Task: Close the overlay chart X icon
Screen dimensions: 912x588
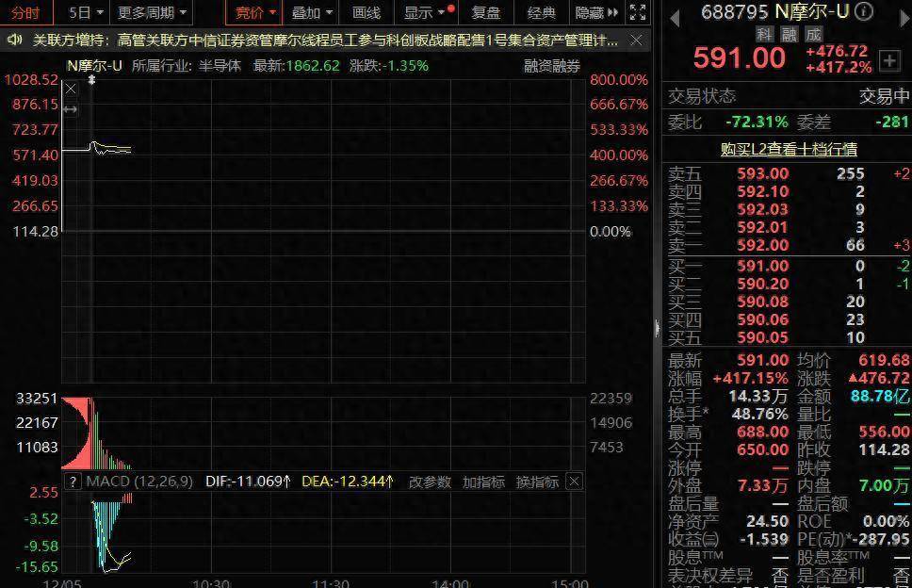Action: pos(71,89)
